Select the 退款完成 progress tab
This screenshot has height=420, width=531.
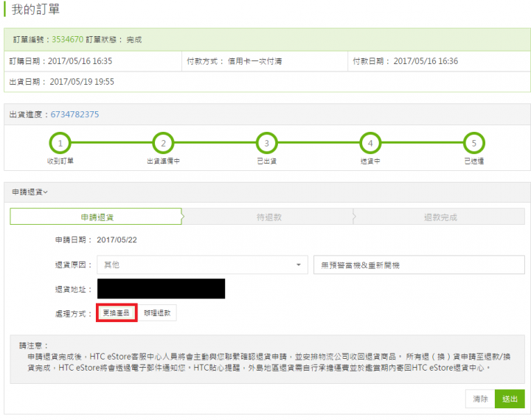coord(440,217)
